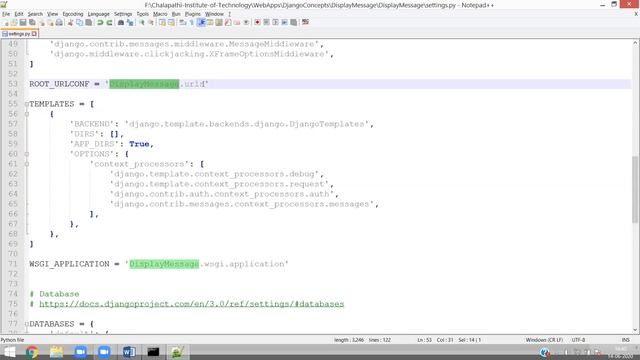Open the Replace dialog icon
640x360 pixels.
130,22
